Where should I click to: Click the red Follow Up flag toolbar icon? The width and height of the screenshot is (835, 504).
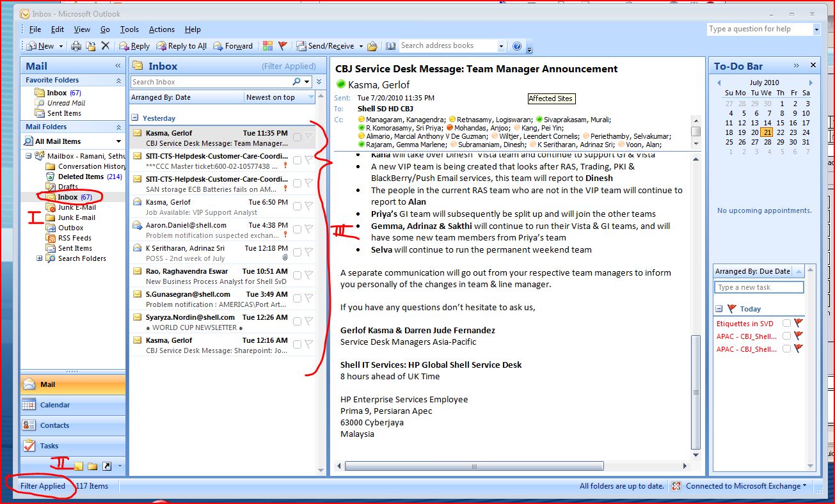pos(283,46)
